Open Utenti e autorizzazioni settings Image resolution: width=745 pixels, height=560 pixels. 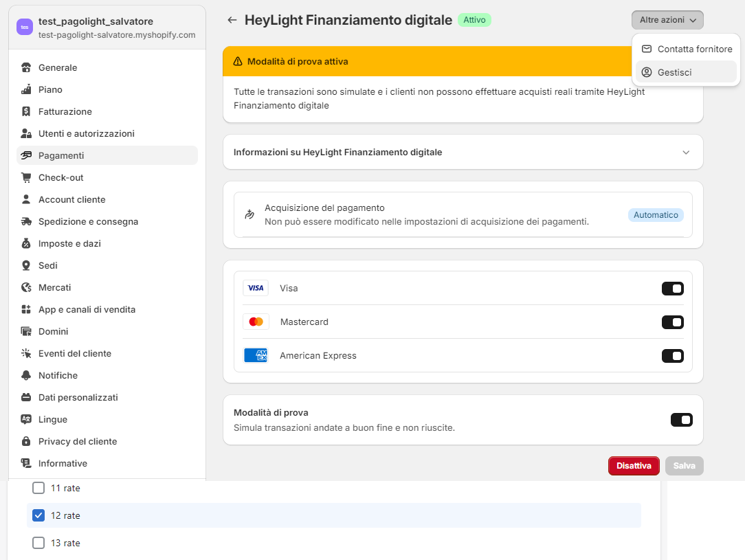point(87,133)
